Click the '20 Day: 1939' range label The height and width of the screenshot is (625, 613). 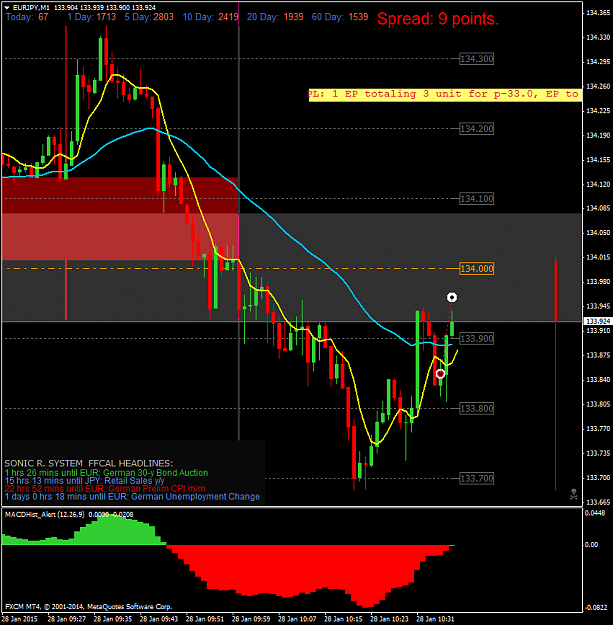tap(275, 17)
